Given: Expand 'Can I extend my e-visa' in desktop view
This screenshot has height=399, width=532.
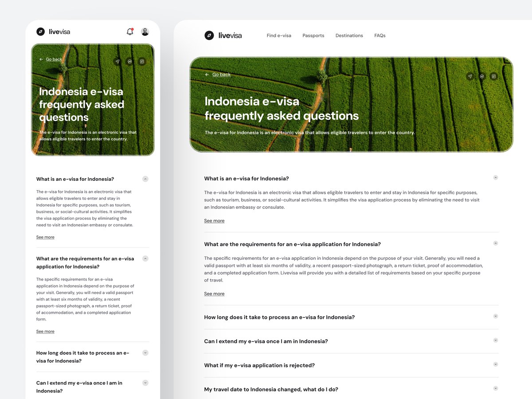Looking at the screenshot, I should tap(496, 340).
